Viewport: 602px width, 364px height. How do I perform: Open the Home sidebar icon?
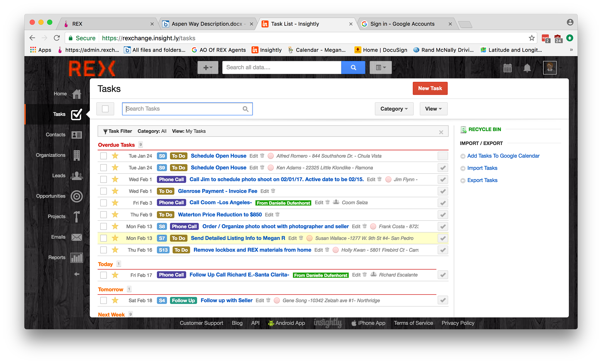(77, 94)
